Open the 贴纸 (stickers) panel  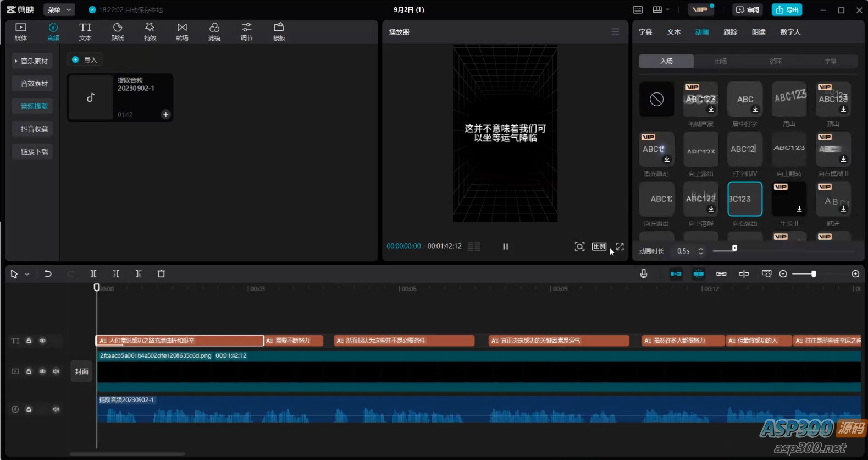[x=118, y=31]
